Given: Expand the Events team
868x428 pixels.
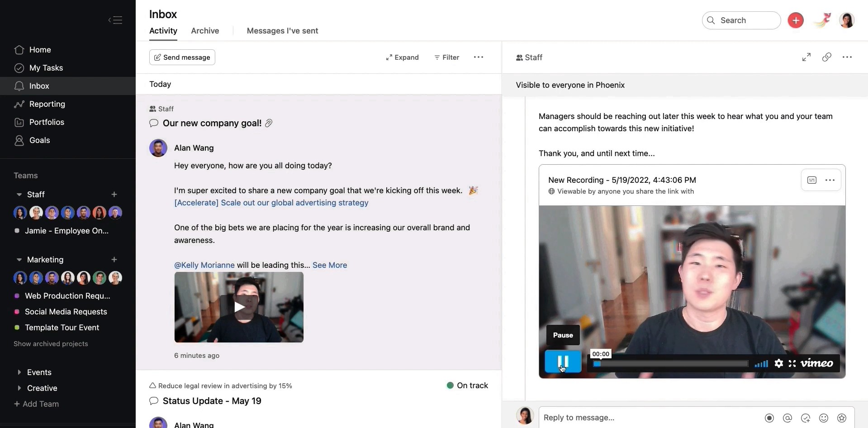Looking at the screenshot, I should pyautogui.click(x=19, y=372).
